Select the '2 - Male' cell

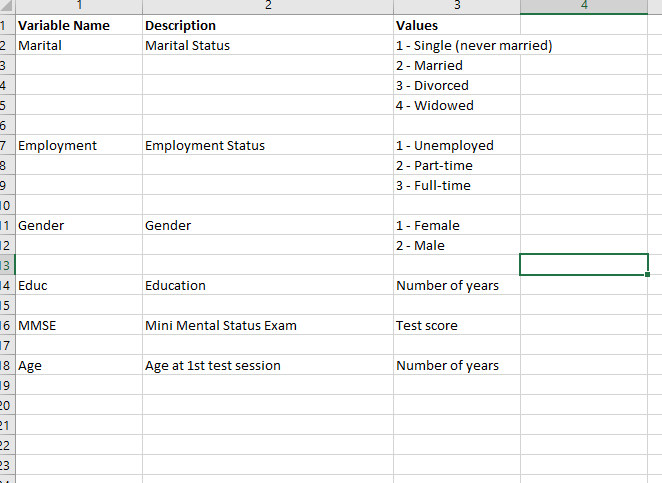pyautogui.click(x=457, y=245)
